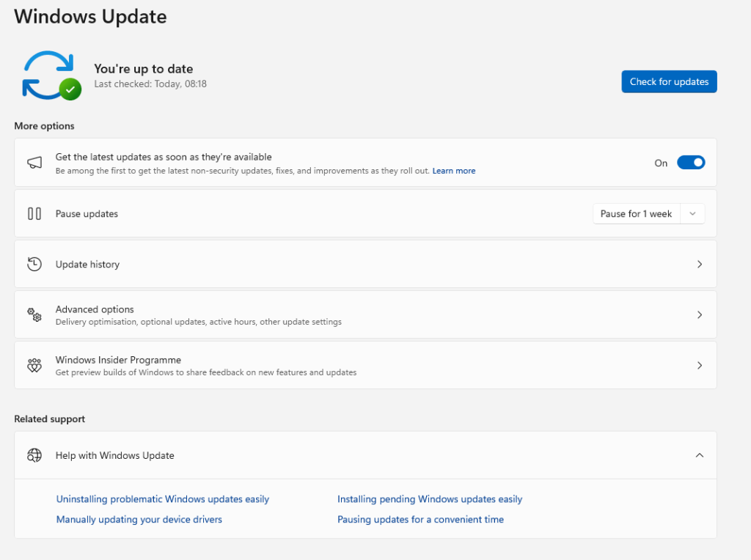Open Advanced options using its chevron arrow
This screenshot has height=560, width=751.
pos(699,315)
